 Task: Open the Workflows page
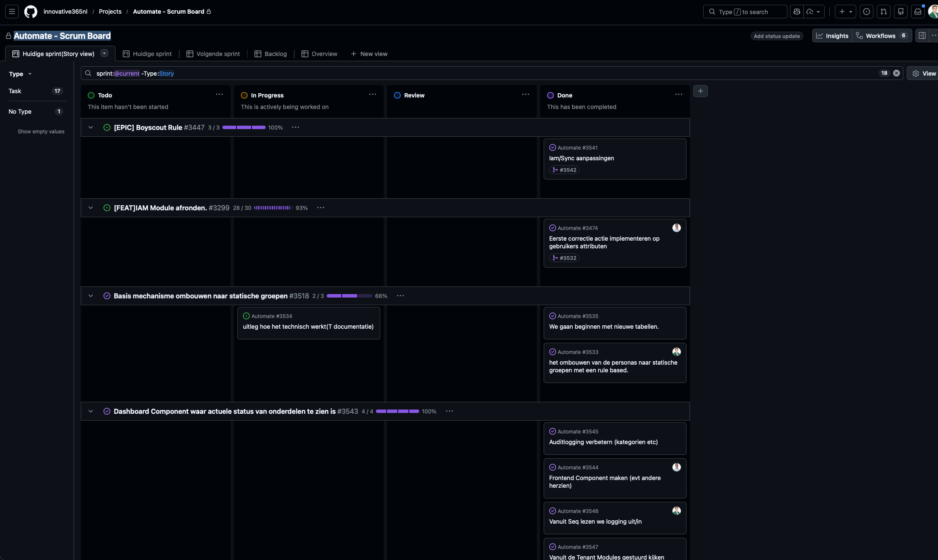pyautogui.click(x=882, y=36)
